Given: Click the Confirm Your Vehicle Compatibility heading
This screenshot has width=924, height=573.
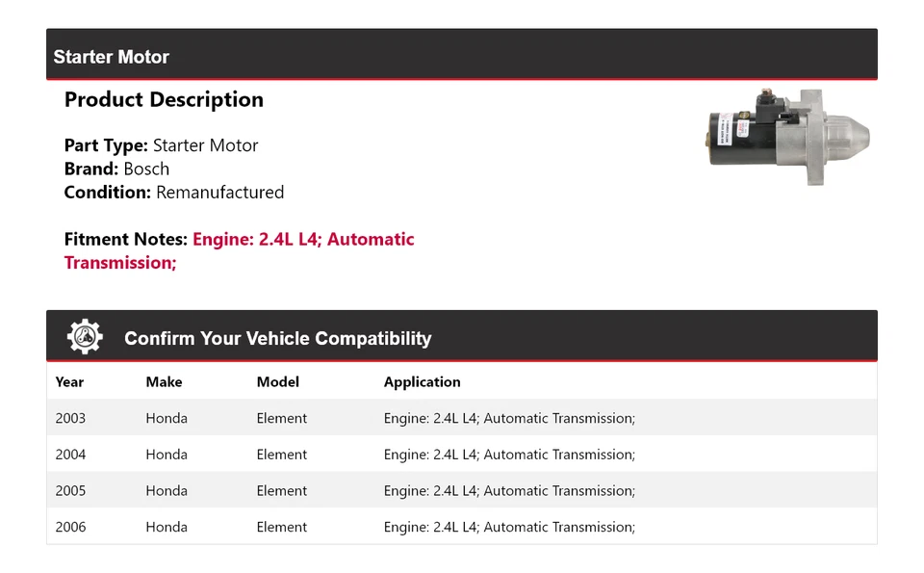Looking at the screenshot, I should point(277,338).
